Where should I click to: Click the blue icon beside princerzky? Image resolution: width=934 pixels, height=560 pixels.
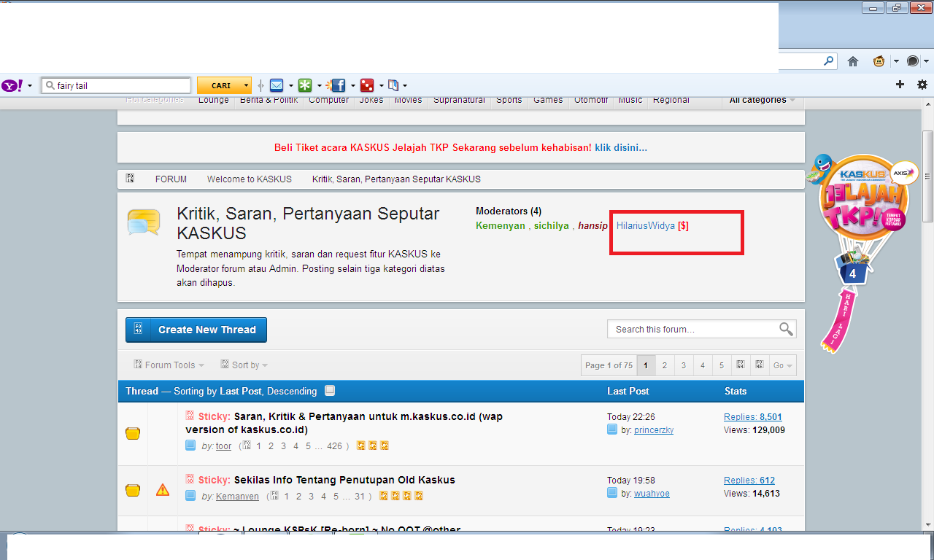coord(612,430)
